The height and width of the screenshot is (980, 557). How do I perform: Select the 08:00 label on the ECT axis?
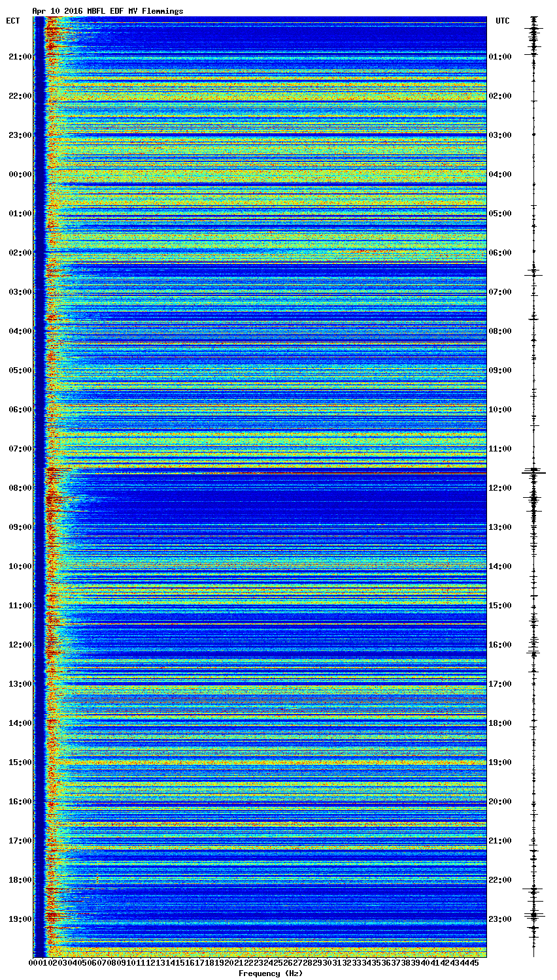coord(20,488)
